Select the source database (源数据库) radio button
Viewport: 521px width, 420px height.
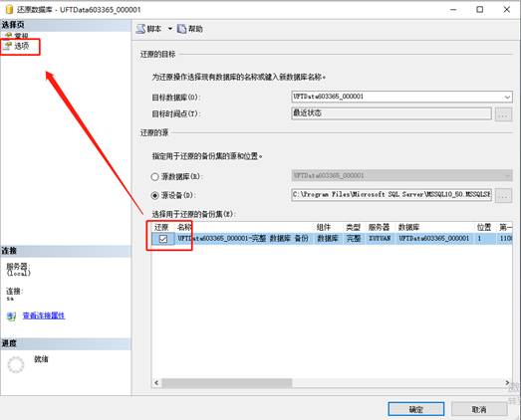click(x=154, y=176)
